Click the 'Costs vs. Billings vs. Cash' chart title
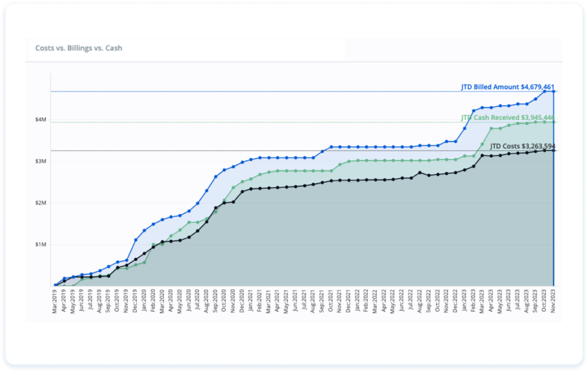Viewport: 588px width, 372px height. (x=79, y=48)
